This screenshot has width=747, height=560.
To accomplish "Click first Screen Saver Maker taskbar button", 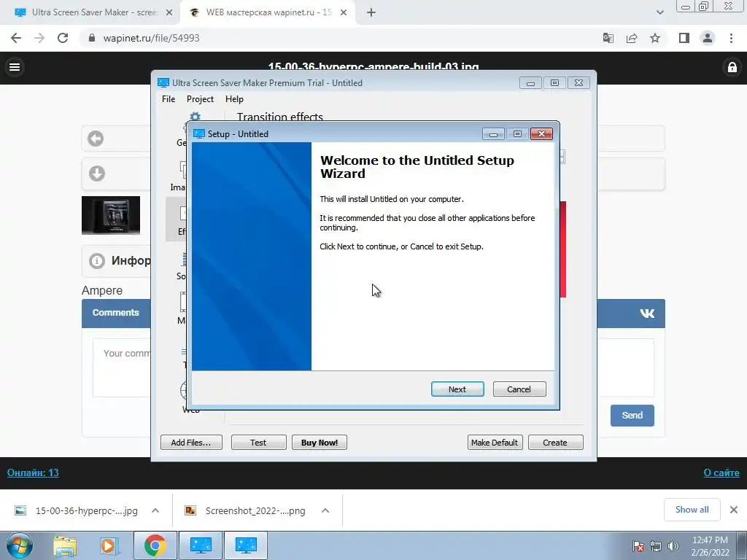I will tap(201, 545).
